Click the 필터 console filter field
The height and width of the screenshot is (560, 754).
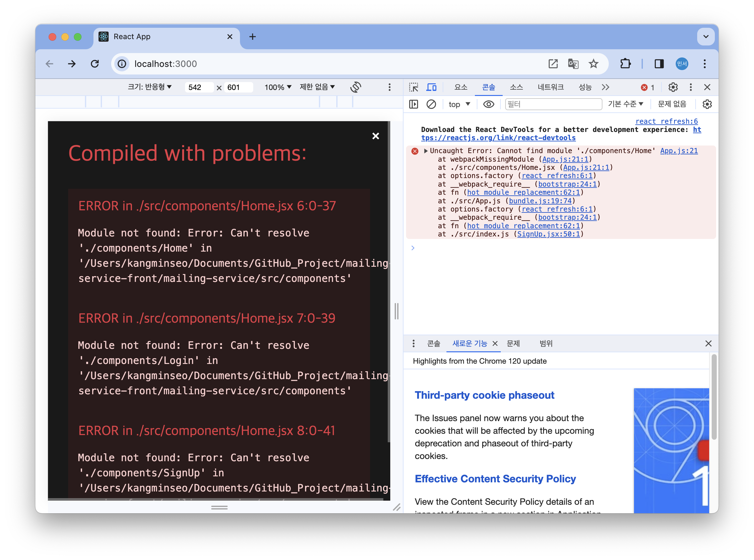click(x=553, y=104)
